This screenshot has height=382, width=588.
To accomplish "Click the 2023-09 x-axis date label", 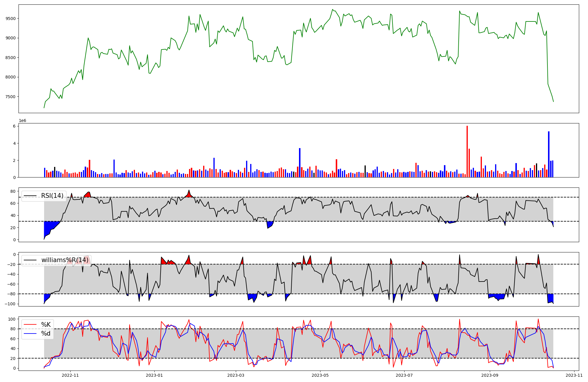I will click(x=490, y=375).
